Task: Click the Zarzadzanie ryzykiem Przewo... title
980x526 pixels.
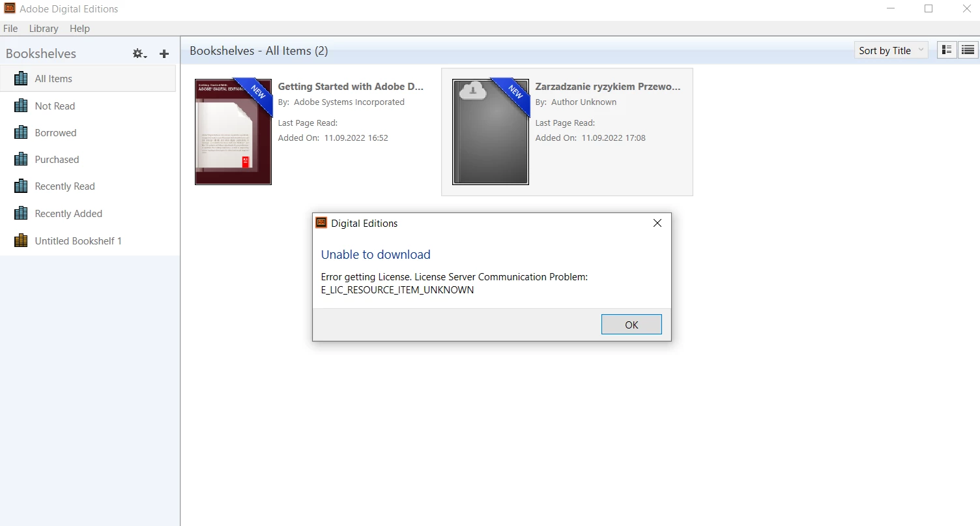Action: tap(608, 86)
